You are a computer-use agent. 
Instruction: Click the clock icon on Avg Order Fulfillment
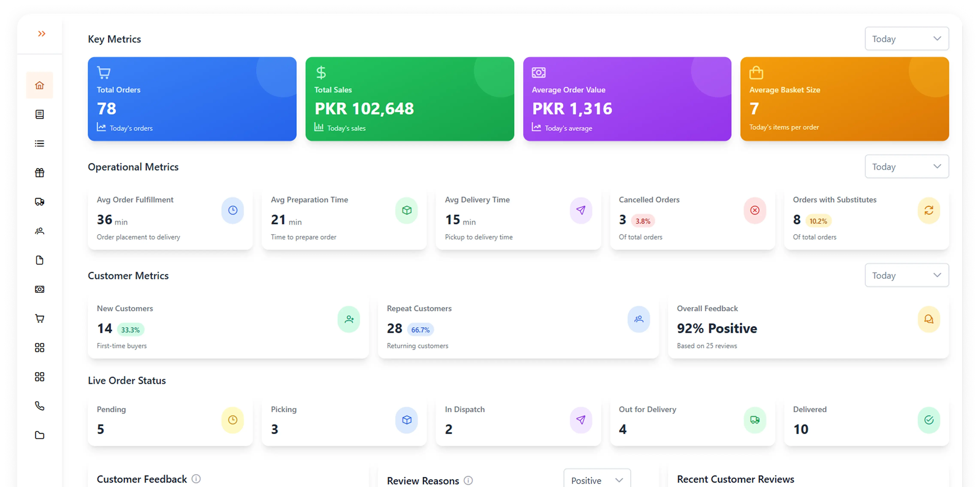tap(232, 210)
